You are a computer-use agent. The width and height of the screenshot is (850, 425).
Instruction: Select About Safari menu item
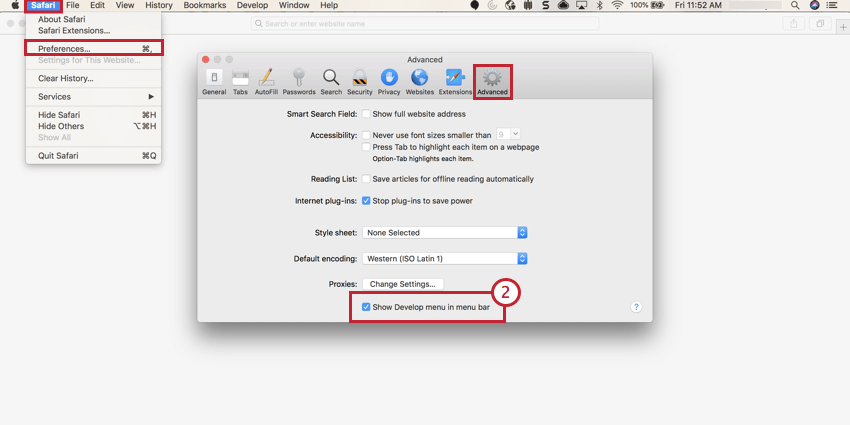[93, 19]
